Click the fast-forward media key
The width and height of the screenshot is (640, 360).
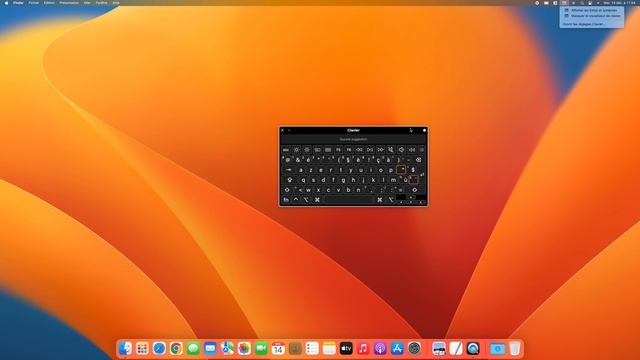pyautogui.click(x=380, y=150)
